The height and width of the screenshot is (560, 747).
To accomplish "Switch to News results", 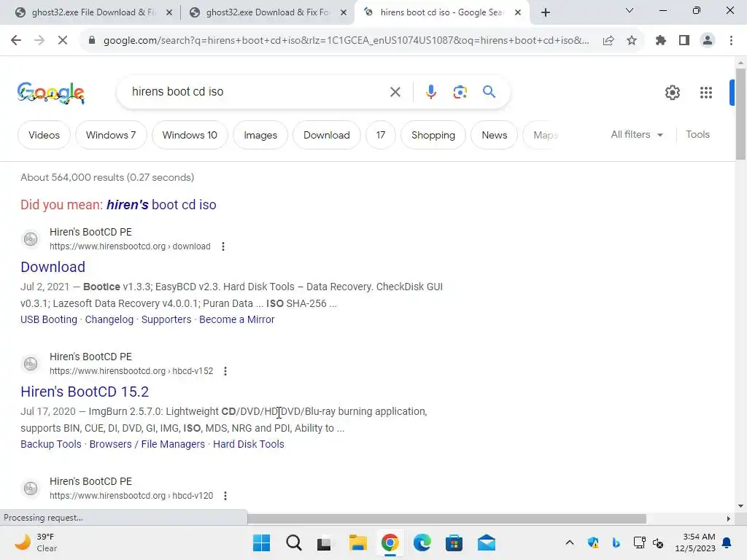I will tap(494, 135).
